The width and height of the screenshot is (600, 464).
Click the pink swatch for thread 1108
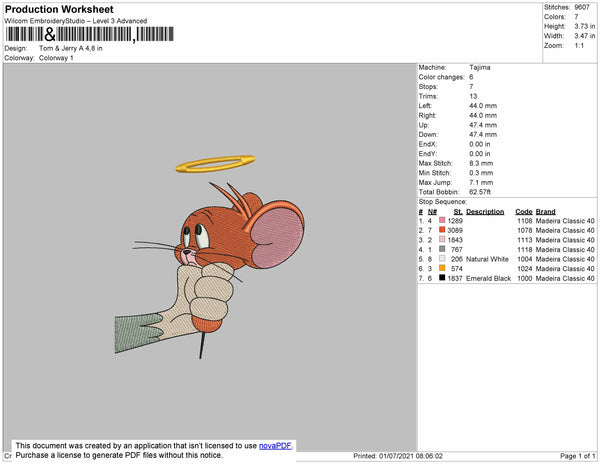(442, 220)
